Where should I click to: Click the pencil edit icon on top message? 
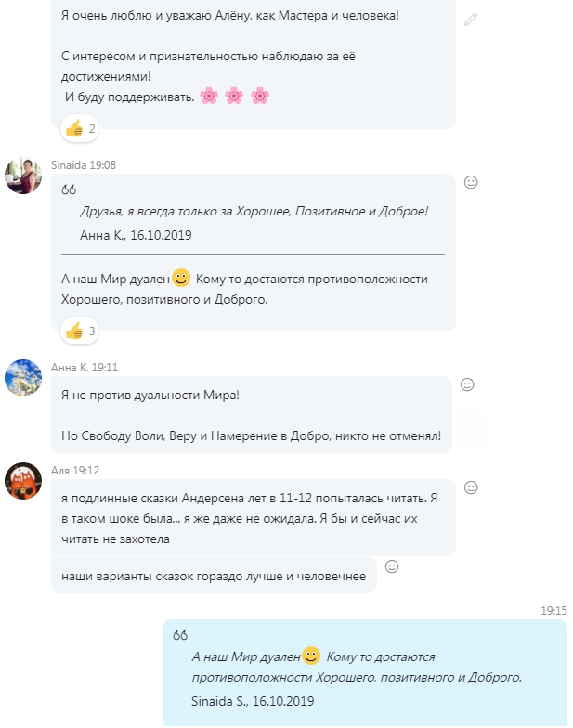[x=470, y=19]
